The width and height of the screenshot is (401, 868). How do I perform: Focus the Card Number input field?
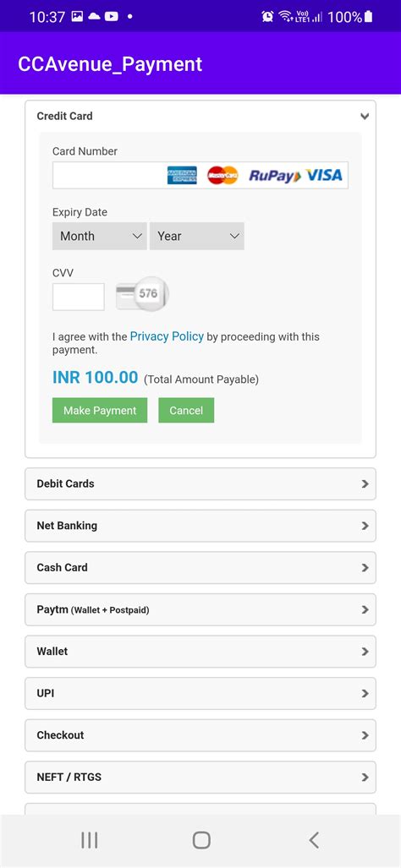pos(200,176)
